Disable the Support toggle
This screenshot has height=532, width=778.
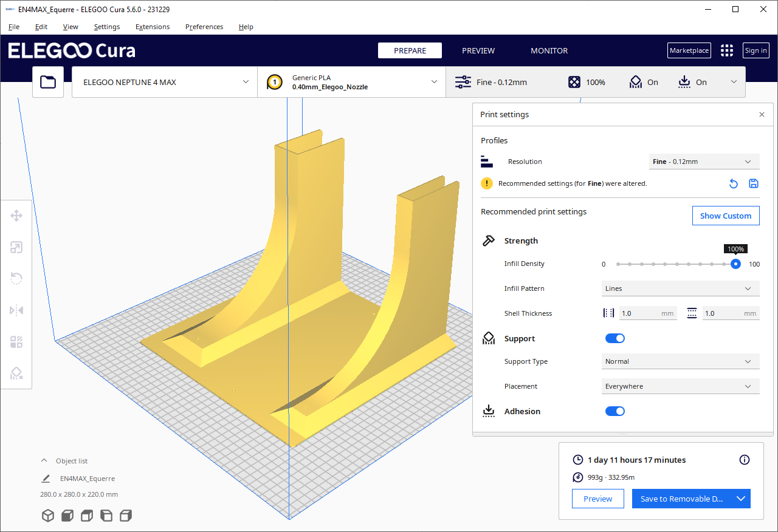point(614,338)
